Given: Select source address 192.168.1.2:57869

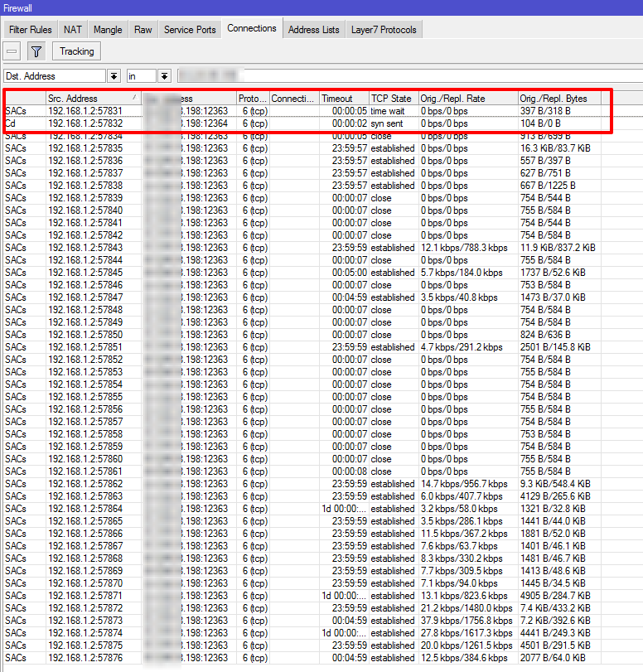Looking at the screenshot, I should coord(85,571).
